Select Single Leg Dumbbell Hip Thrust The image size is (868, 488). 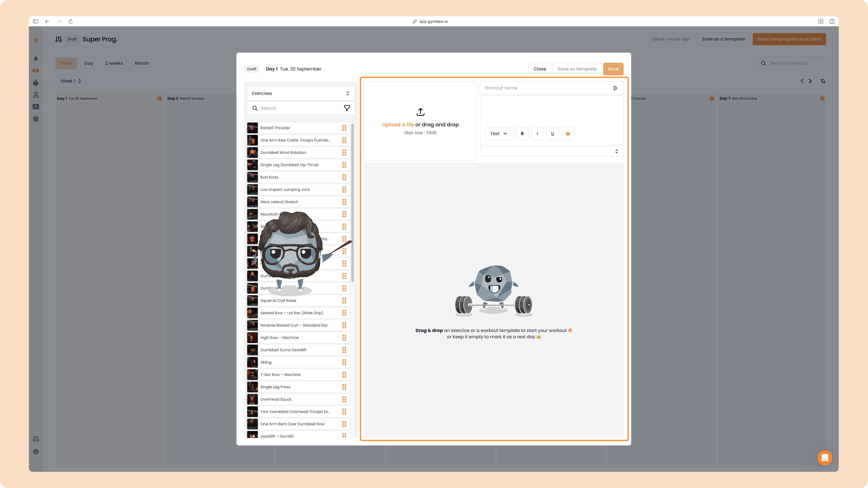point(298,165)
